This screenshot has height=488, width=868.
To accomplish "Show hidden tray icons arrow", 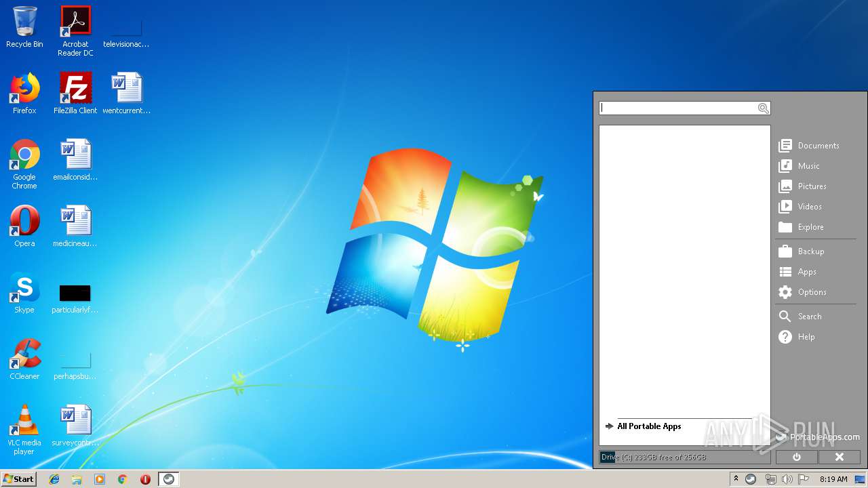I will click(x=736, y=479).
